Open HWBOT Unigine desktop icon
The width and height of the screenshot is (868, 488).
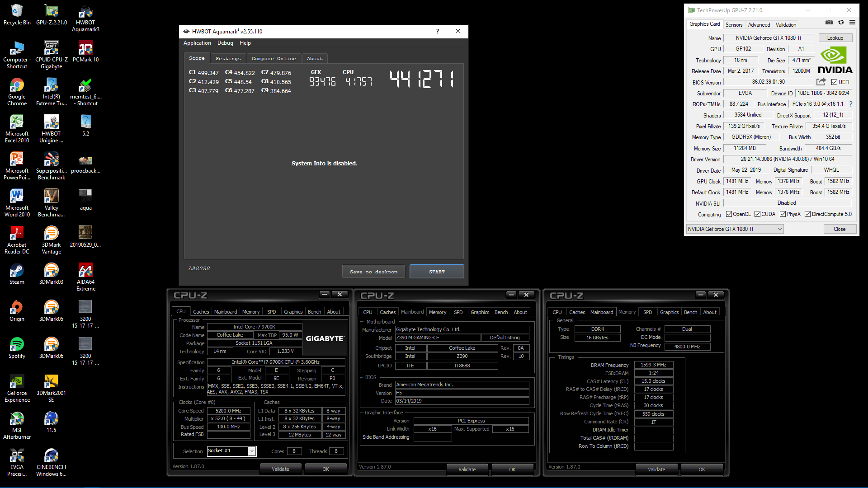click(x=52, y=130)
